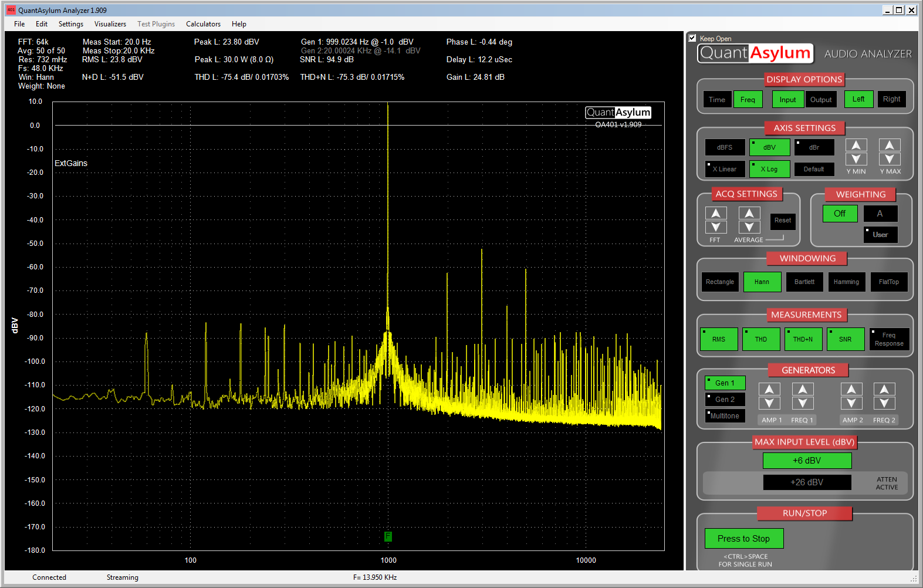Viewport: 923px width, 588px height.
Task: Click the ExtGains label on graph
Action: [71, 163]
